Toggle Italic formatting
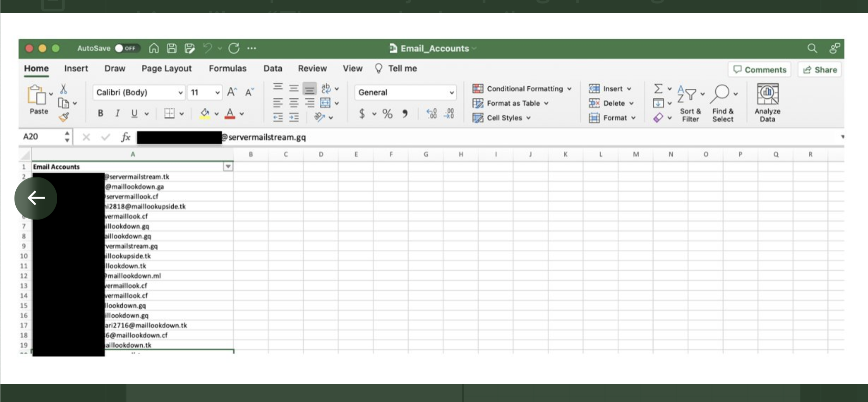 [x=117, y=113]
